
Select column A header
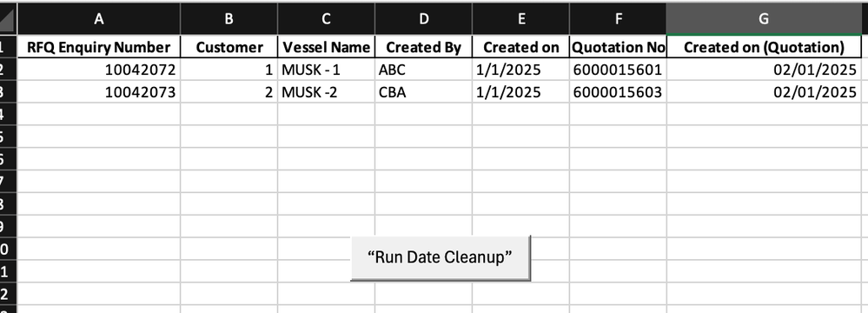point(98,19)
